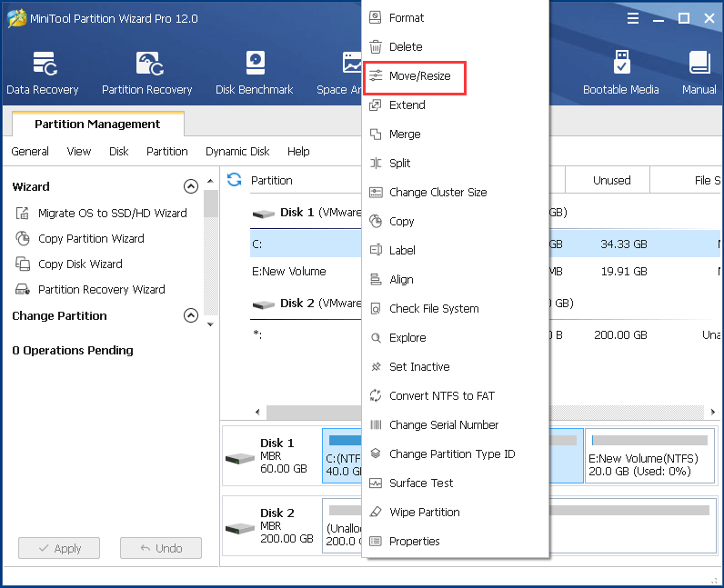Open the General menu
The image size is (724, 588).
tap(30, 152)
